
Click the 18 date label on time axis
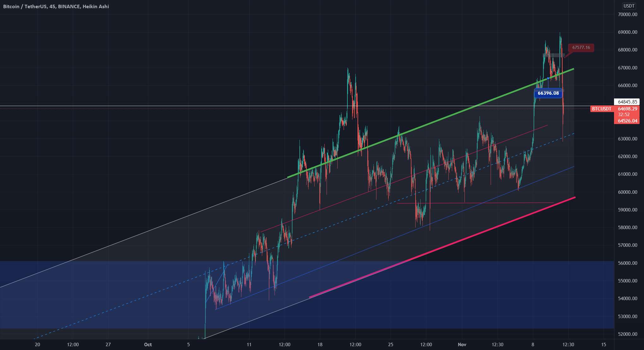pyautogui.click(x=320, y=345)
